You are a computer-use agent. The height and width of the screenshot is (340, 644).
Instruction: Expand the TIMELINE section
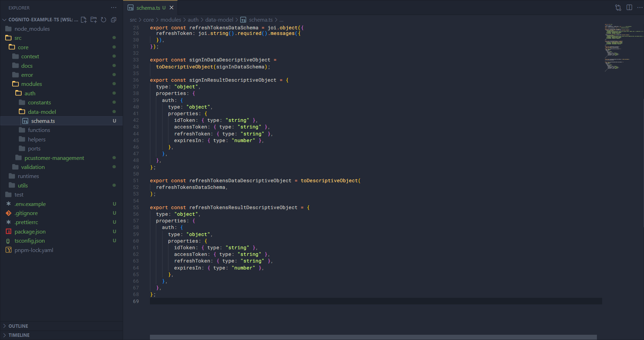click(19, 335)
